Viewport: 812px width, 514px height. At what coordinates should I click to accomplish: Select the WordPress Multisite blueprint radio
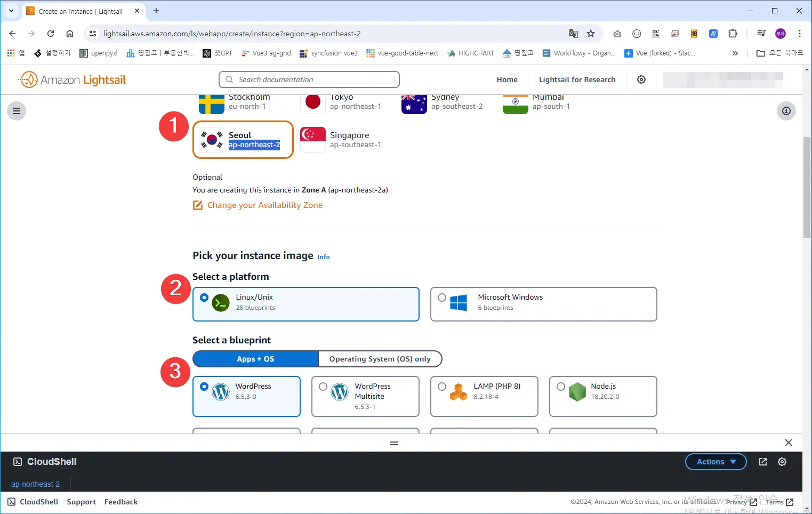pos(323,387)
